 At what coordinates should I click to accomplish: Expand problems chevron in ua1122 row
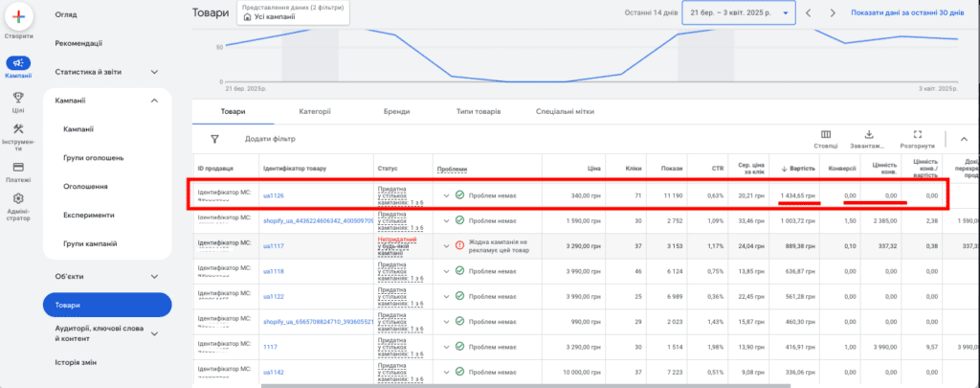coord(446,296)
